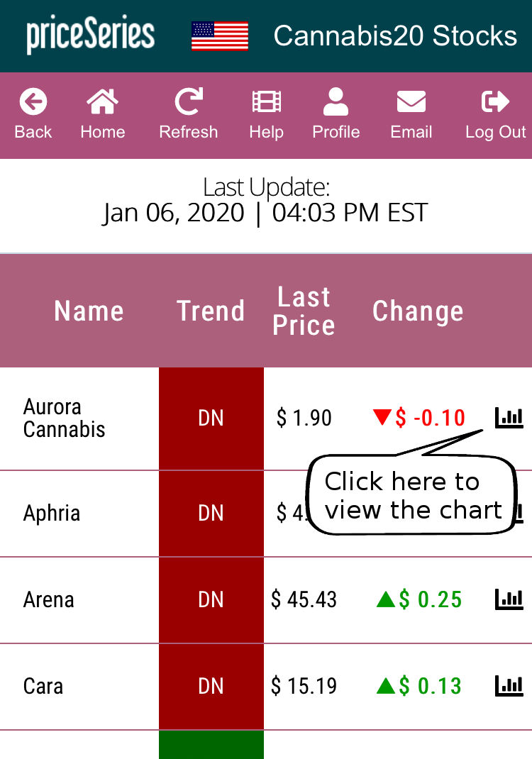View chart icon for Arena
532x759 pixels.
pos(509,599)
